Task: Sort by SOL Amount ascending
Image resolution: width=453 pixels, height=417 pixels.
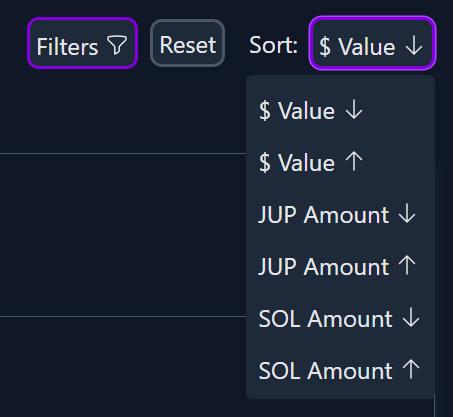Action: coord(340,370)
